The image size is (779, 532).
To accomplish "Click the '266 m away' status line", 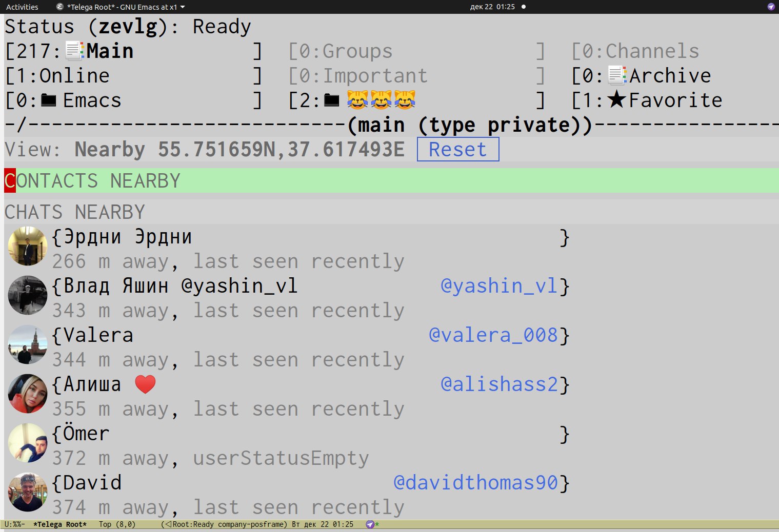I will 228,261.
